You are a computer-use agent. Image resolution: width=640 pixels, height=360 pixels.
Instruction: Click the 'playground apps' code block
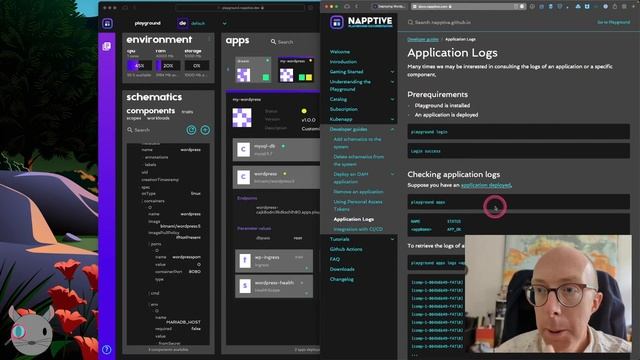(x=518, y=202)
